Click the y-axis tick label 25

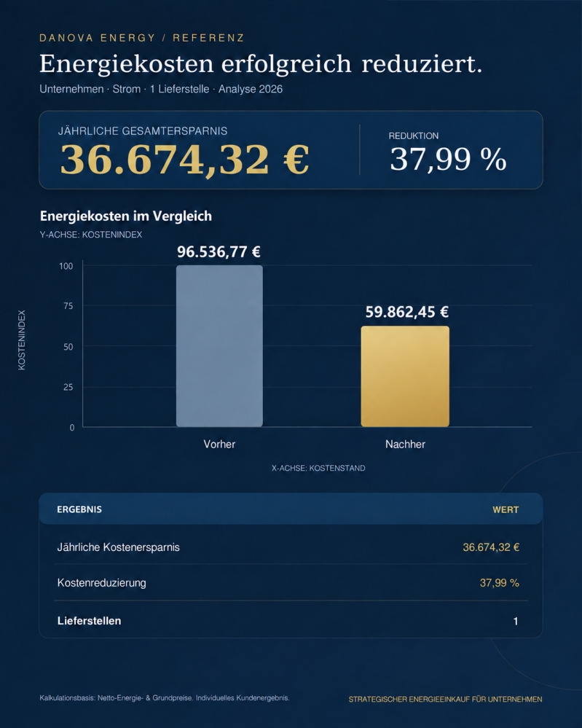[x=68, y=387]
